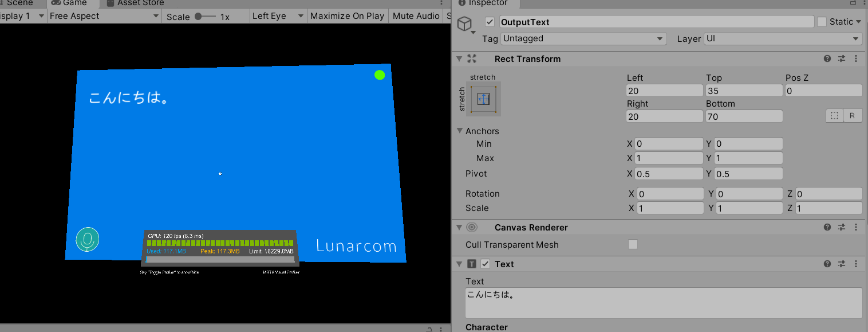Click the Scale X field
Viewport: 868px width, 332px height.
coord(670,208)
